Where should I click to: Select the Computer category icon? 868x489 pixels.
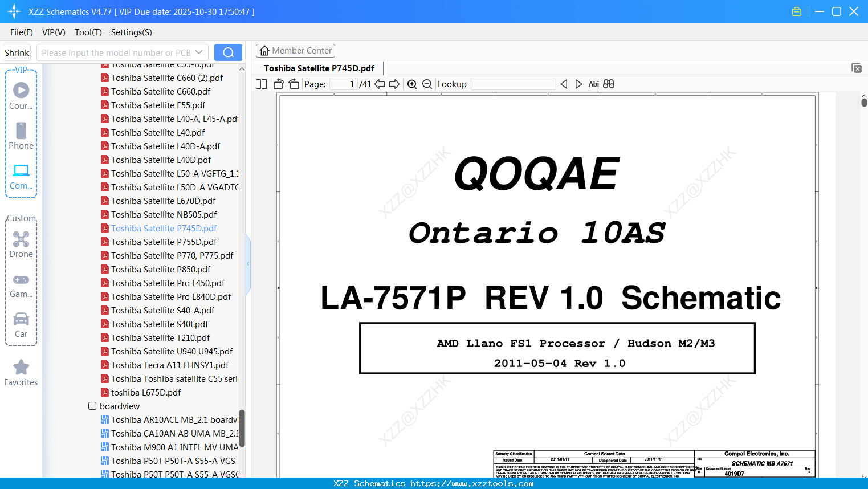21,176
